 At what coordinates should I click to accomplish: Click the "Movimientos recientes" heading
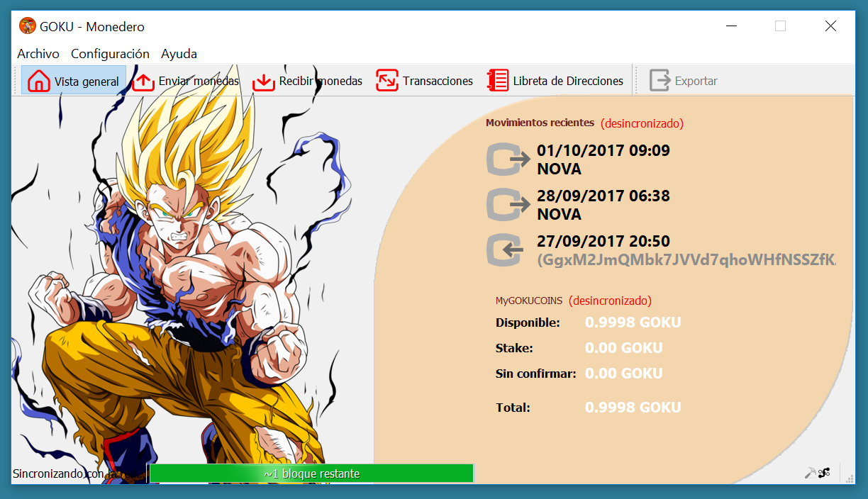pos(540,123)
